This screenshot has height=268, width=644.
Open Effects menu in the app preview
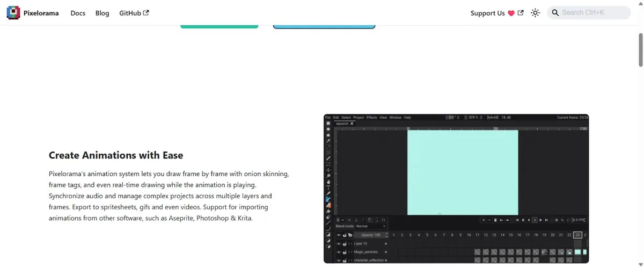(x=372, y=118)
